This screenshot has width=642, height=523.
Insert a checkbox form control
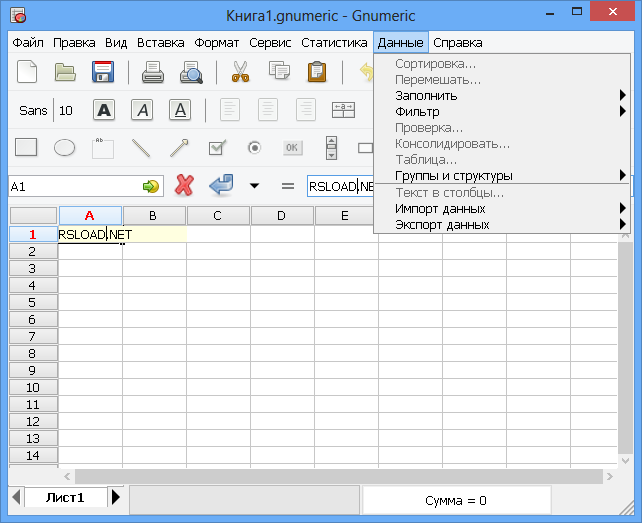(217, 147)
